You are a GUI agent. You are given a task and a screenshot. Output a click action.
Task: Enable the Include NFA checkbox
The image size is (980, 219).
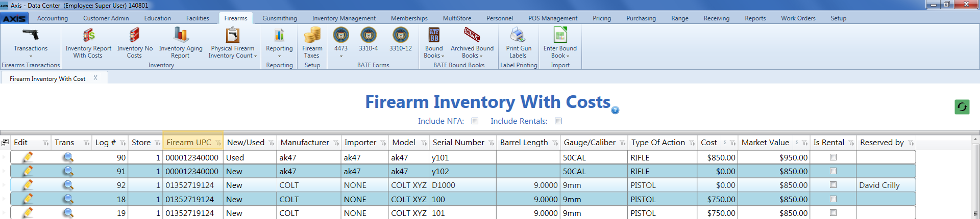tap(475, 121)
